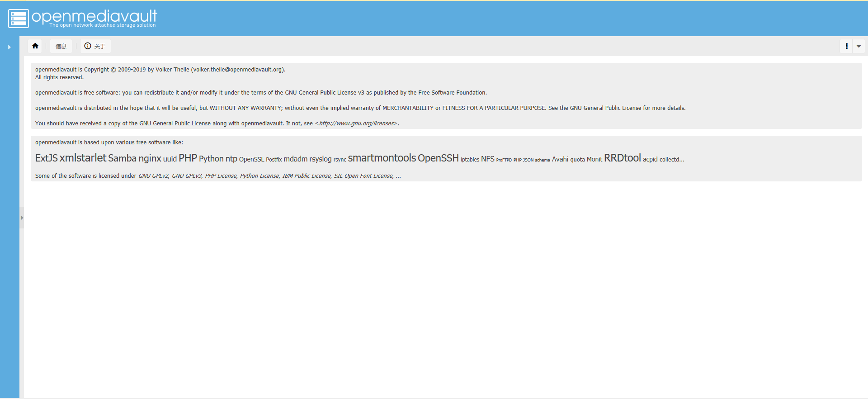Click the 'PHP' large software name

tap(188, 158)
